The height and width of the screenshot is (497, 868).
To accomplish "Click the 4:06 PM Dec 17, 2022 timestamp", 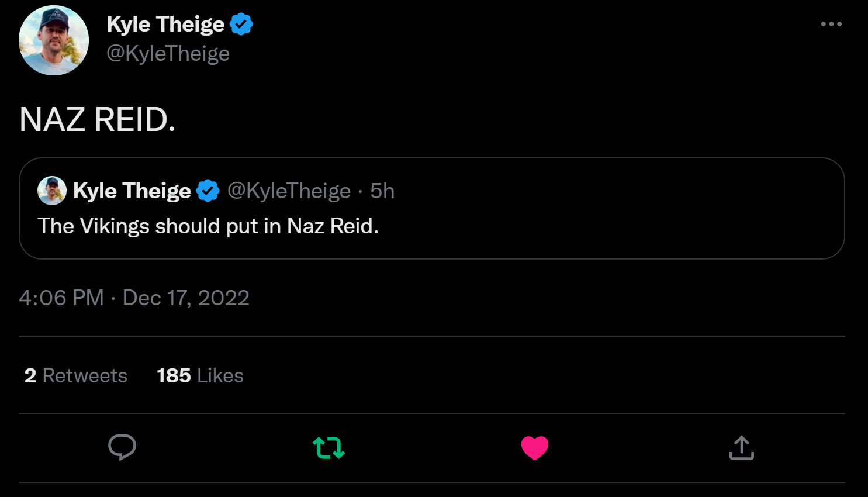I will point(134,298).
